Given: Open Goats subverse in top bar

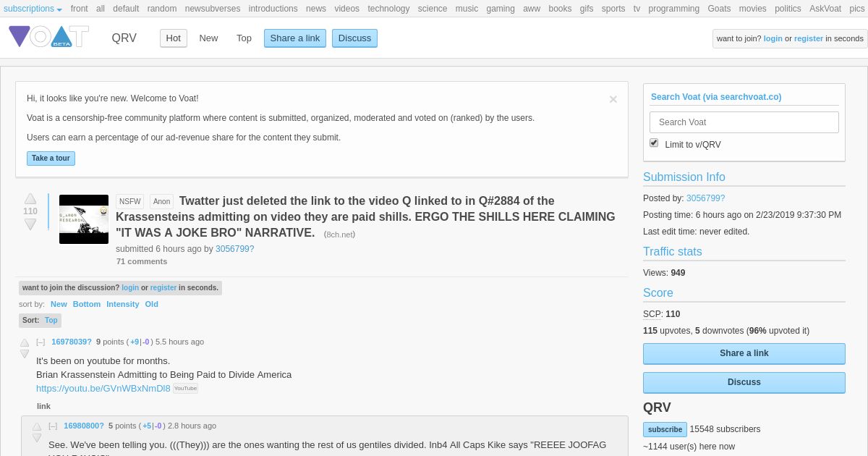Looking at the screenshot, I should pyautogui.click(x=719, y=9).
